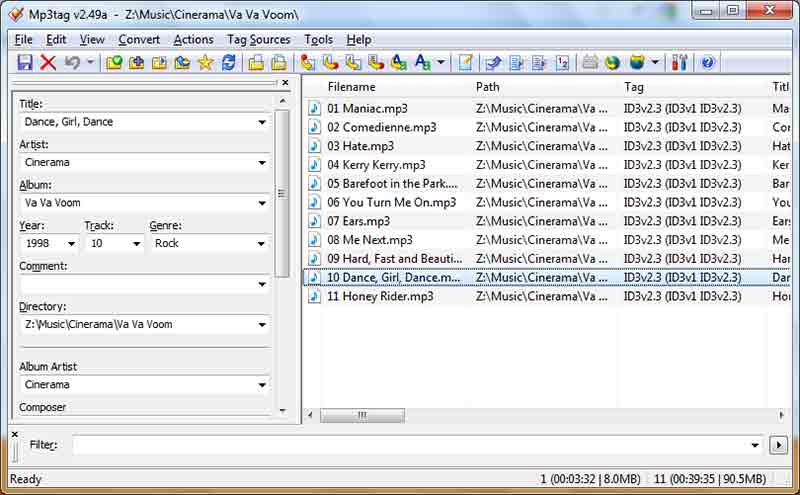The image size is (800, 495).
Task: Click the green globe tag source icon
Action: click(612, 62)
